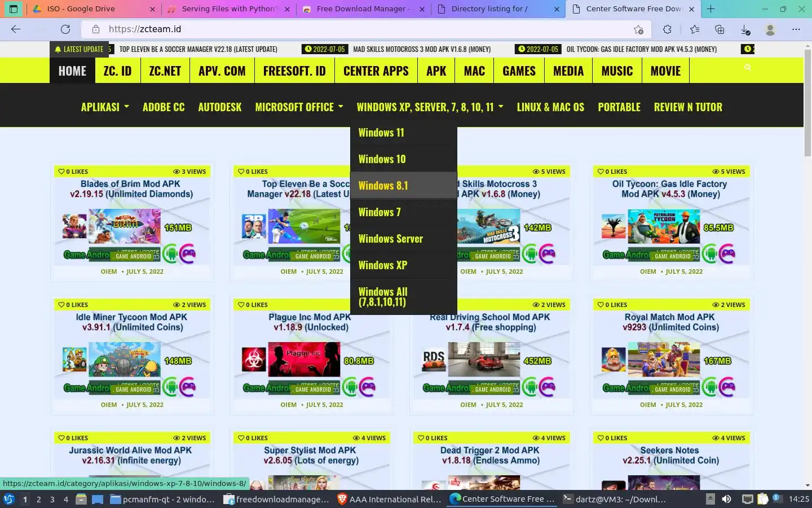Click heart likes icon on Blades of Brim
812x508 pixels.
tap(61, 172)
